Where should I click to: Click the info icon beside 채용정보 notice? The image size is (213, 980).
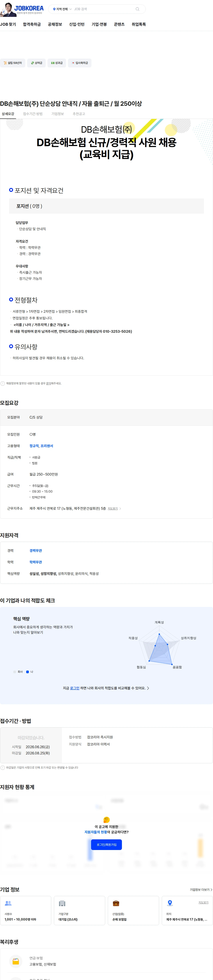coord(3,384)
